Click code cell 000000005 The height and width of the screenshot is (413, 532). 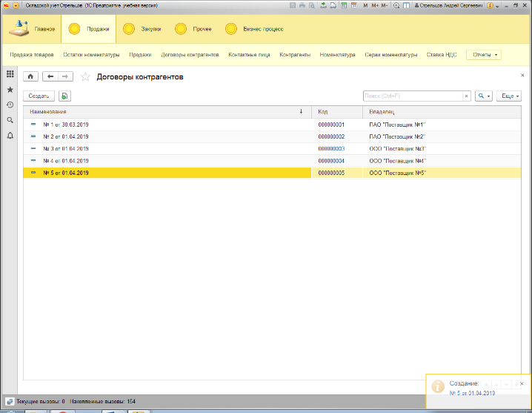point(331,173)
